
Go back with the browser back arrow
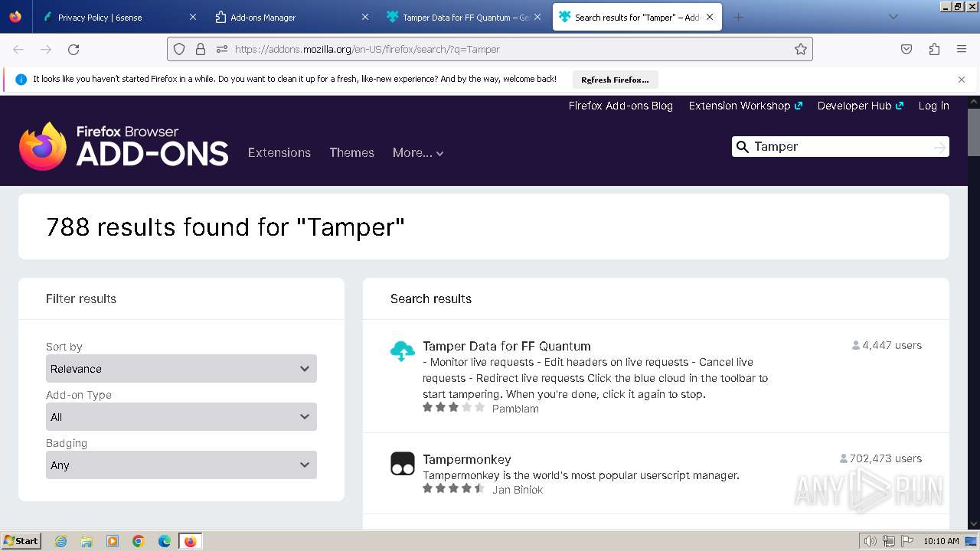[18, 49]
